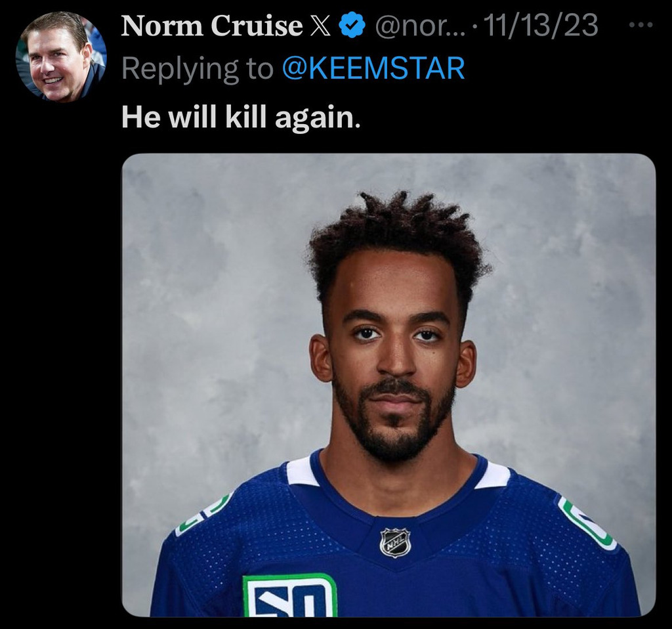The height and width of the screenshot is (629, 672).
Task: Click the blue verified checkmark badge
Action: tap(350, 26)
